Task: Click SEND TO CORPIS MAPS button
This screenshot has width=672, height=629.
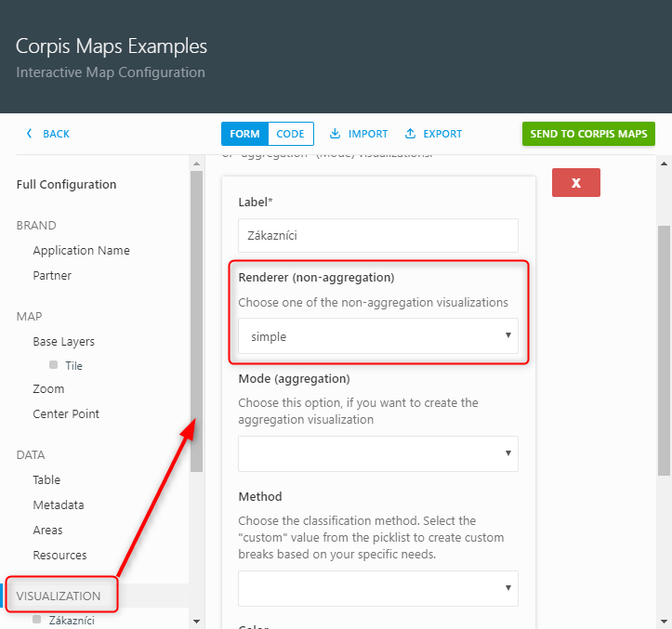Action: (588, 134)
